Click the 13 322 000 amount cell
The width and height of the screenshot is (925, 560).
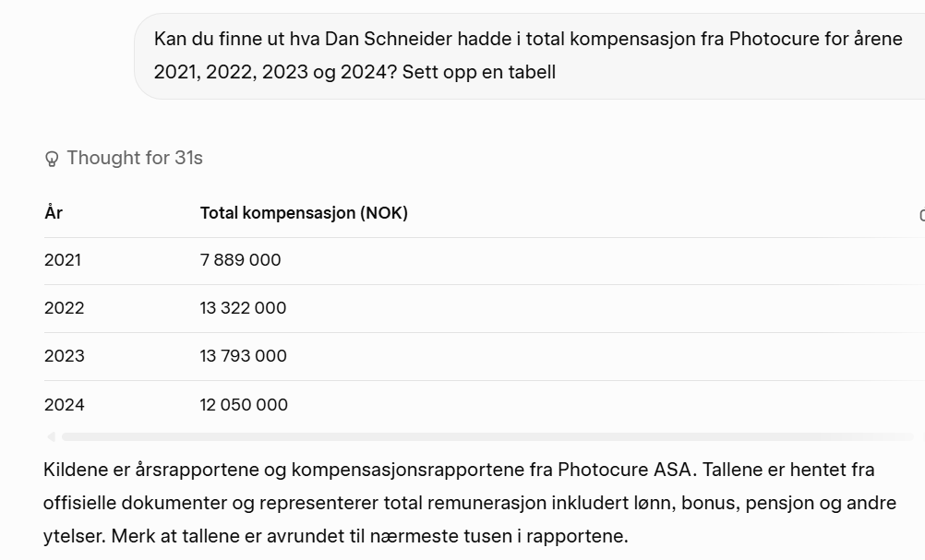click(x=243, y=308)
